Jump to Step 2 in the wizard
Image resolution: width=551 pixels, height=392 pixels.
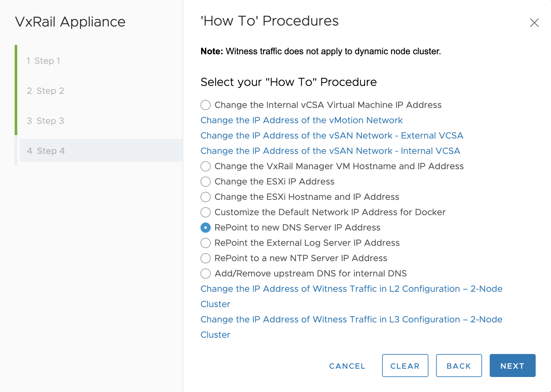tap(46, 91)
